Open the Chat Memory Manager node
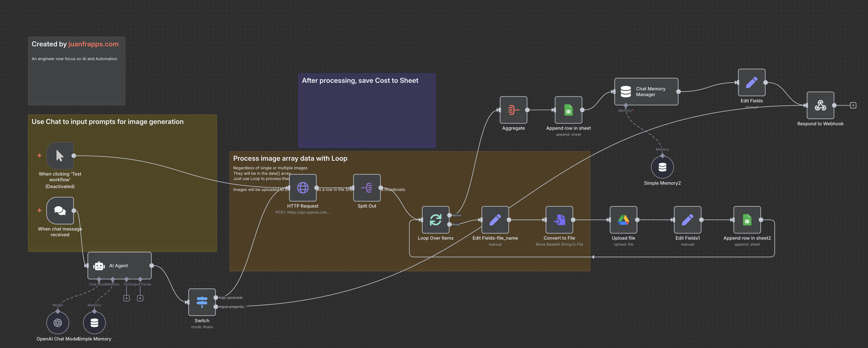Image resolution: width=868 pixels, height=348 pixels. click(646, 92)
